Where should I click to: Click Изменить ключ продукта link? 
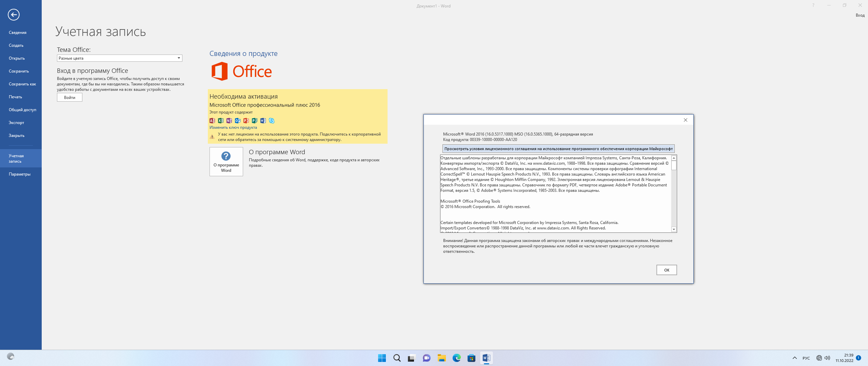pyautogui.click(x=233, y=127)
